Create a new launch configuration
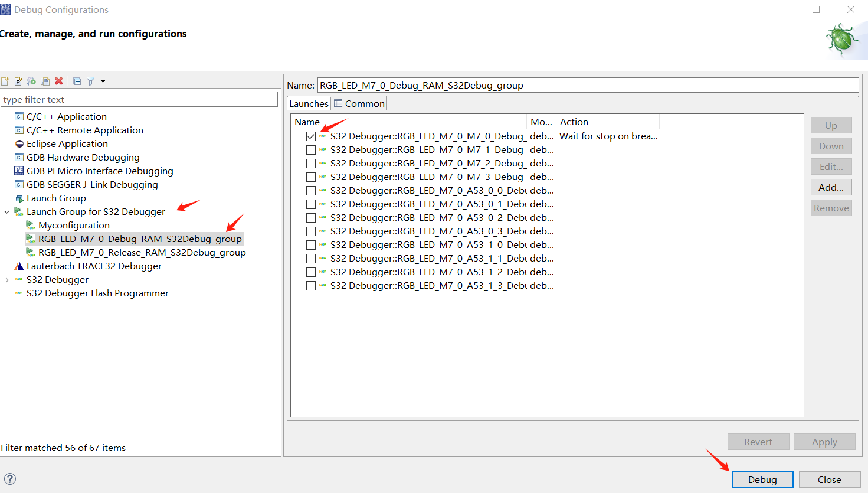This screenshot has width=868, height=493. click(5, 81)
